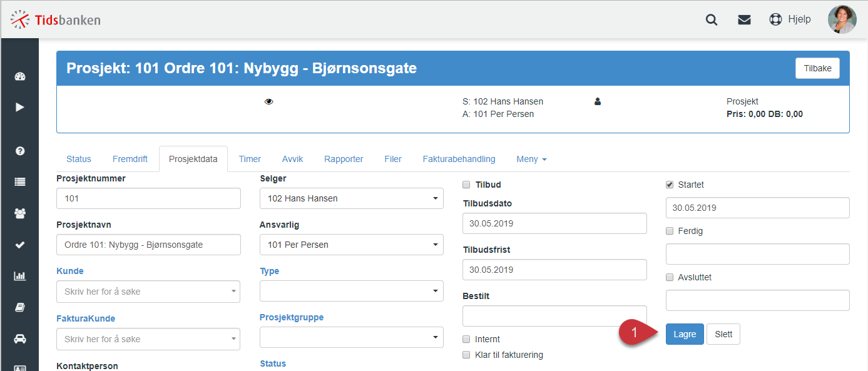Uncheck the Startet checkbox
This screenshot has height=371, width=868.
(x=670, y=185)
